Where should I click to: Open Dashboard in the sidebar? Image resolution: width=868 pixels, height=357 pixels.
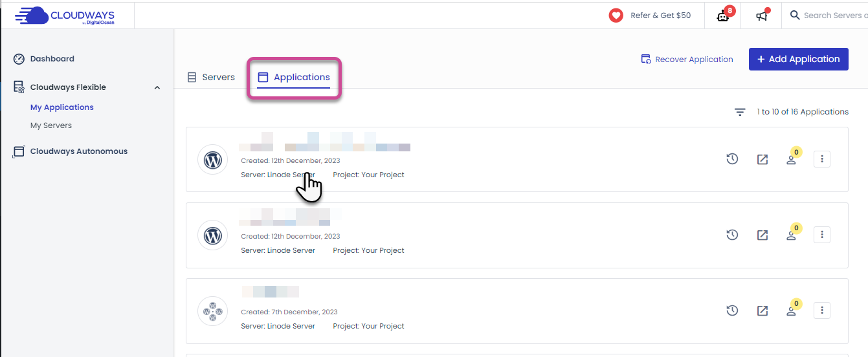click(x=52, y=59)
